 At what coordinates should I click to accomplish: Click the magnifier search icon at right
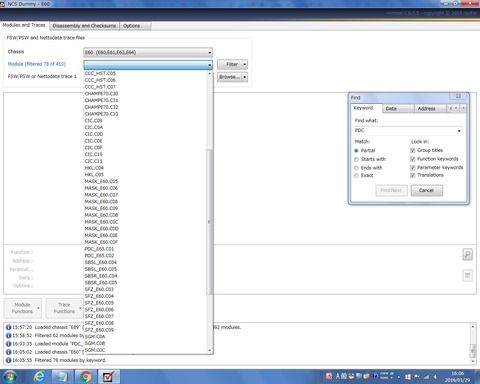click(x=468, y=254)
